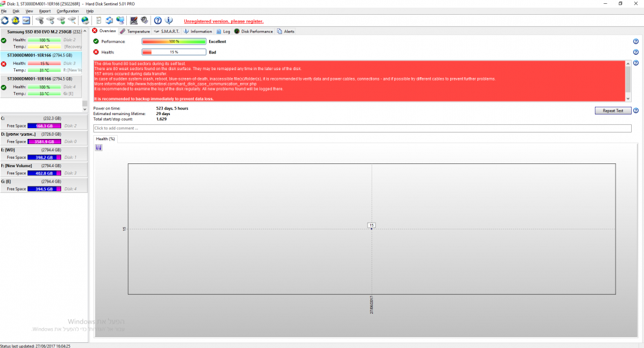Click the C: free space 168.3 GB bar
This screenshot has width=644, height=348.
click(44, 126)
